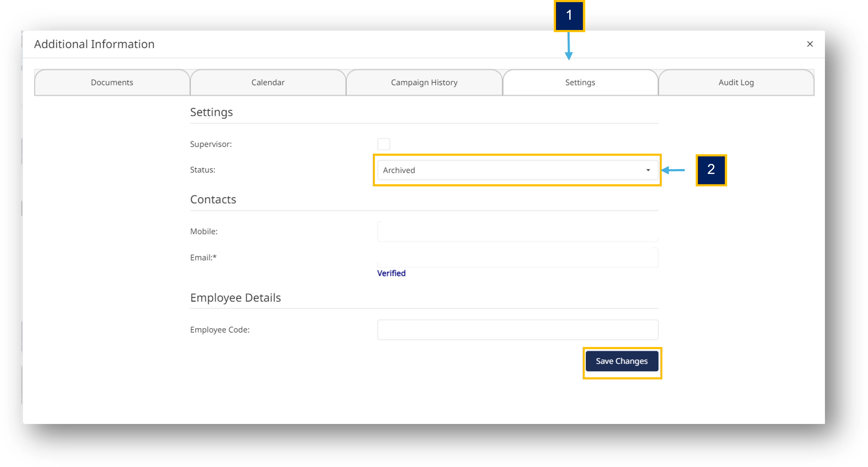Click the Mobile: label
Viewport: 868px width, 467px height.
204,231
